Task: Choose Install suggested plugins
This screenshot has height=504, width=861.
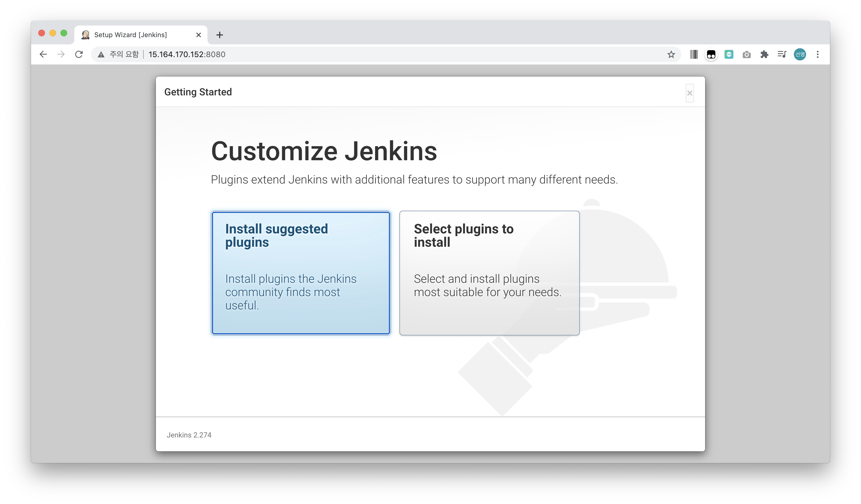Action: (x=301, y=273)
